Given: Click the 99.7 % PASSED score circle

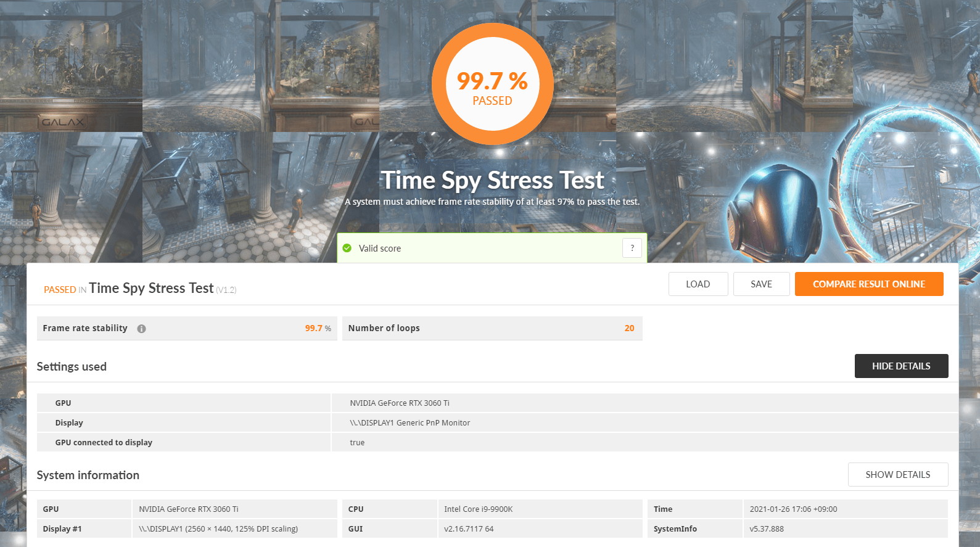Looking at the screenshot, I should point(492,84).
